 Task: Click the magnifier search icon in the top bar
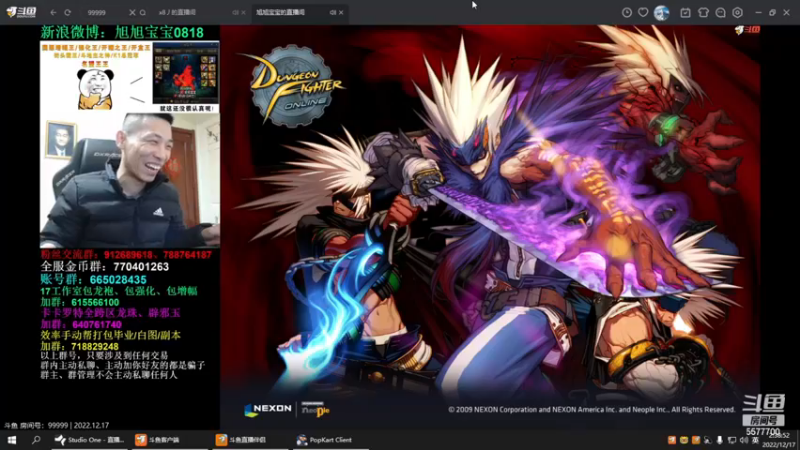[x=143, y=12]
